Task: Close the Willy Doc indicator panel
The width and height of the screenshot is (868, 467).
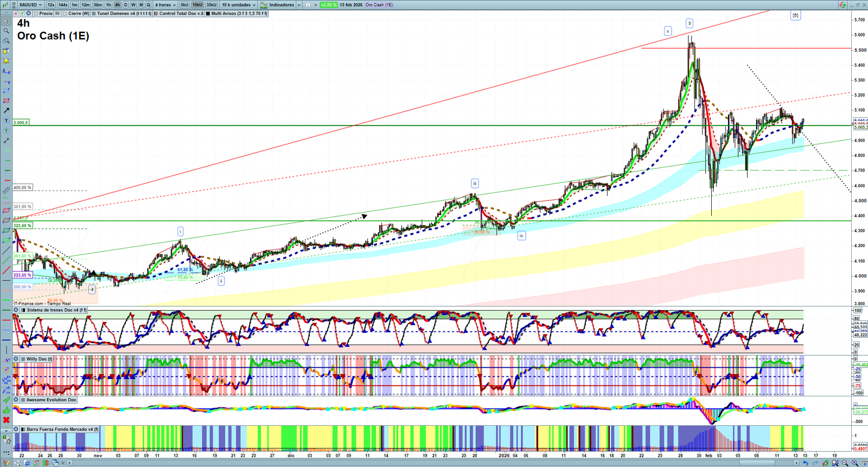Action: (x=16, y=359)
